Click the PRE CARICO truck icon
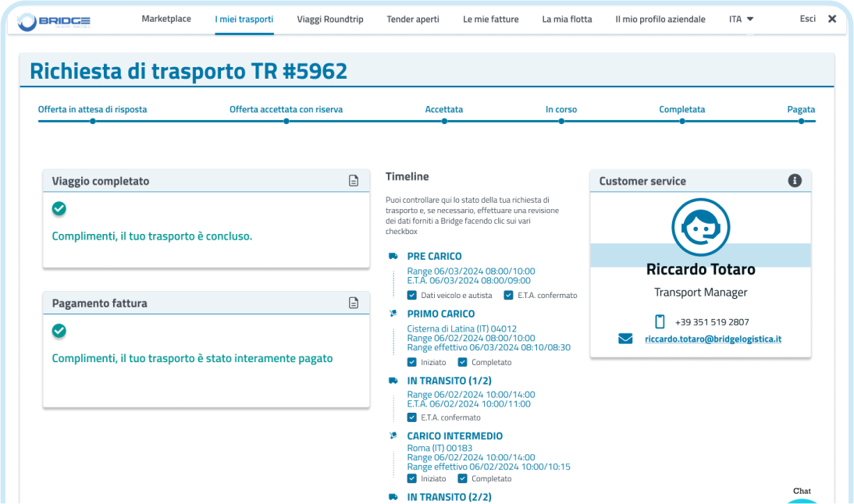Viewport: 854px width, 504px height. (393, 256)
